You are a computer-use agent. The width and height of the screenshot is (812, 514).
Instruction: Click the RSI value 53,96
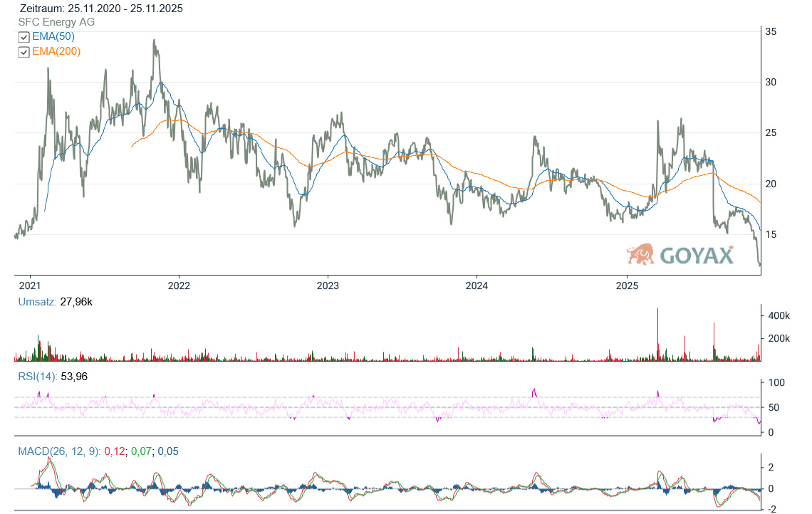(75, 377)
